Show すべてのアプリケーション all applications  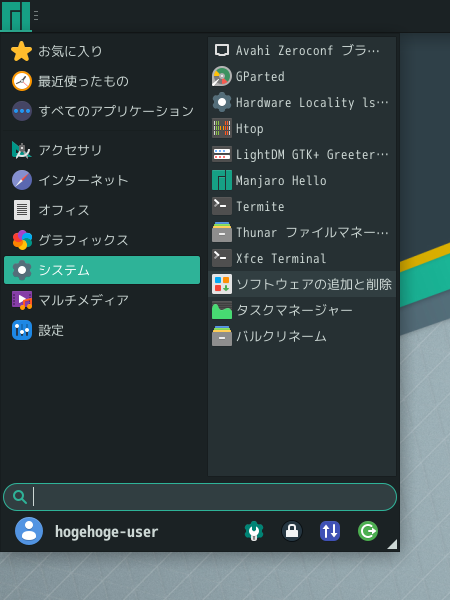click(102, 111)
